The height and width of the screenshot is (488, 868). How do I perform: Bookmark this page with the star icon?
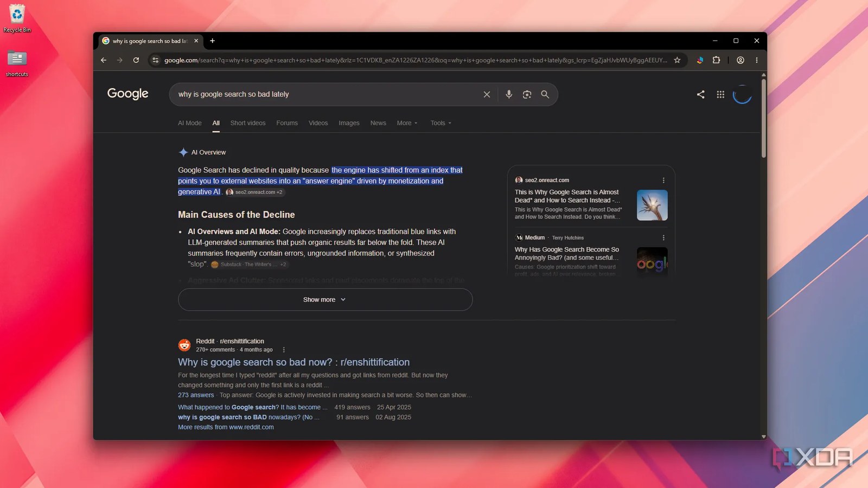point(677,60)
